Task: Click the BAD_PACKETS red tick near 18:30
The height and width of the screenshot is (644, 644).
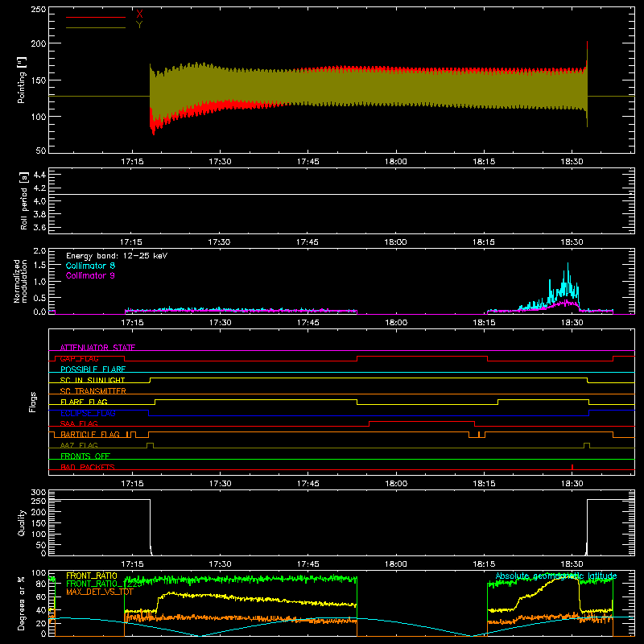Action: click(x=572, y=467)
